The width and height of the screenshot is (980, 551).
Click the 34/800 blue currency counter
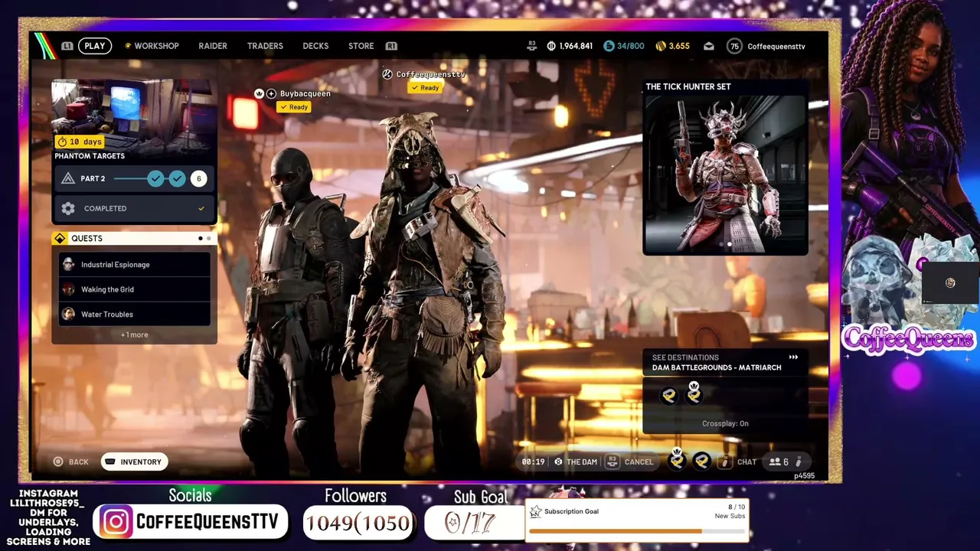click(x=624, y=46)
